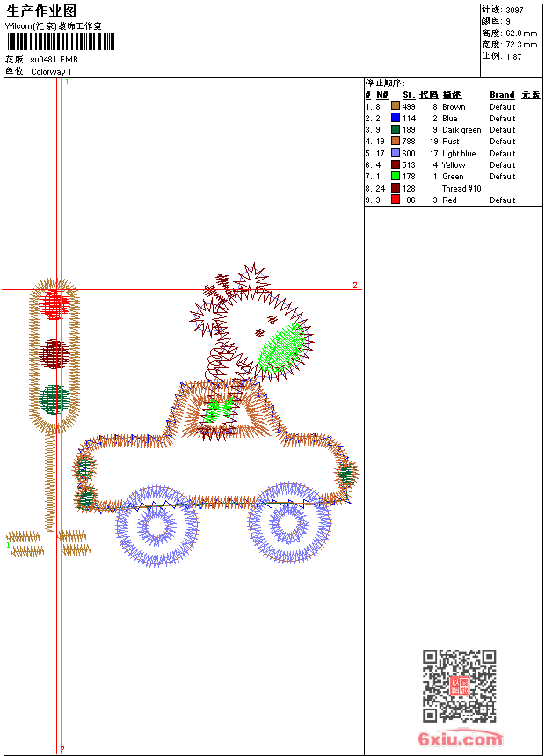The image size is (545, 756).
Task: Click the green bottom traffic light
Action: (54, 399)
